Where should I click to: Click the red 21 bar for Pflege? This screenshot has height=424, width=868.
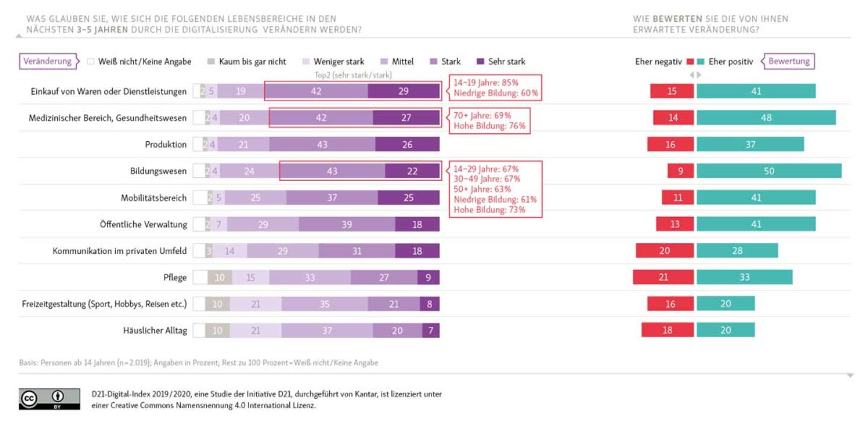click(x=664, y=277)
